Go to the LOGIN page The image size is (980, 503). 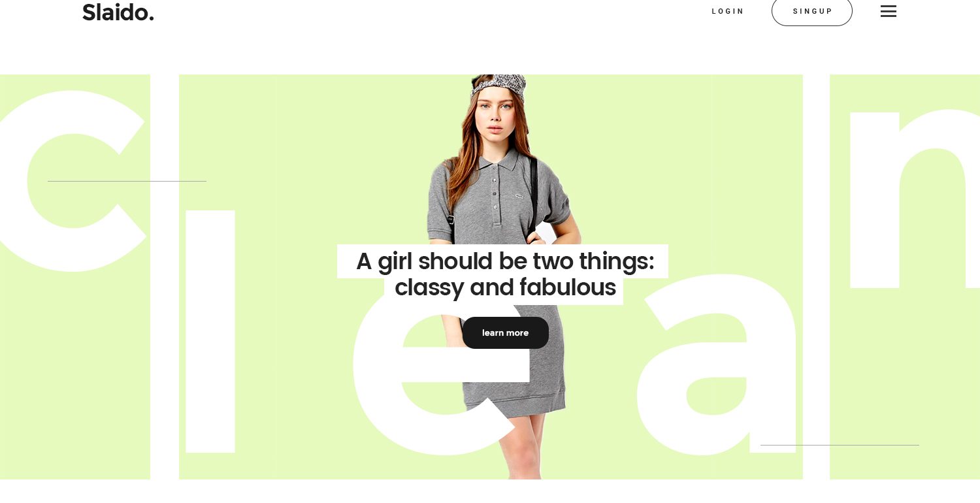click(x=728, y=11)
